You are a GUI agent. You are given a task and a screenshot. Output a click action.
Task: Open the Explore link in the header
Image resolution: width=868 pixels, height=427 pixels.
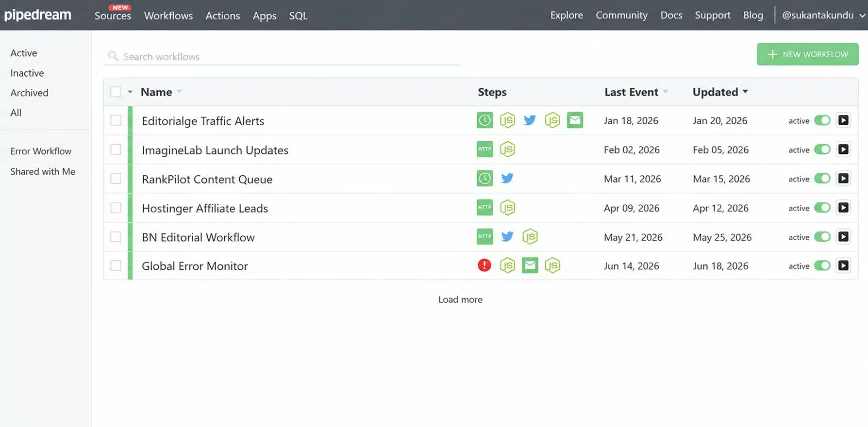tap(567, 15)
